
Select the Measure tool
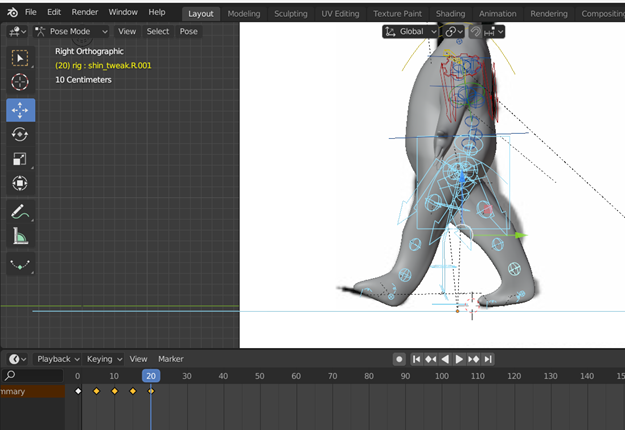(x=20, y=236)
